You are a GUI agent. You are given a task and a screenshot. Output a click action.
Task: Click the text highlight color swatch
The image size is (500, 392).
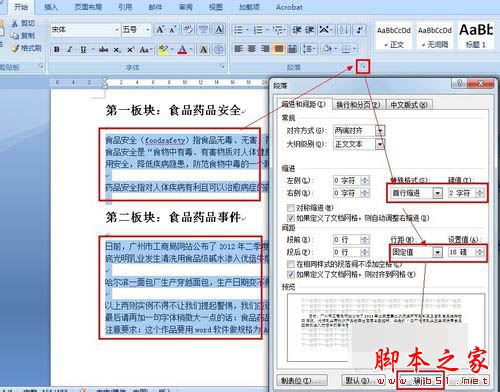pyautogui.click(x=164, y=50)
